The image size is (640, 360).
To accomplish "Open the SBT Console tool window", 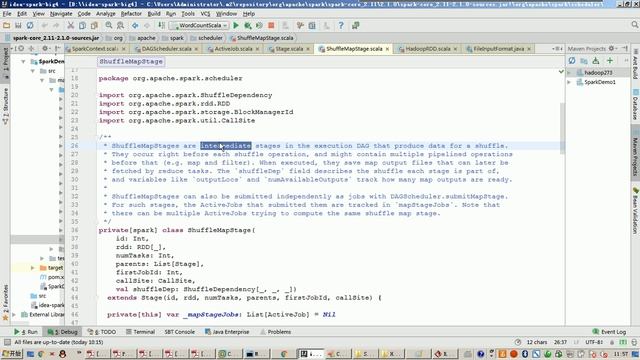I will click(179, 332).
